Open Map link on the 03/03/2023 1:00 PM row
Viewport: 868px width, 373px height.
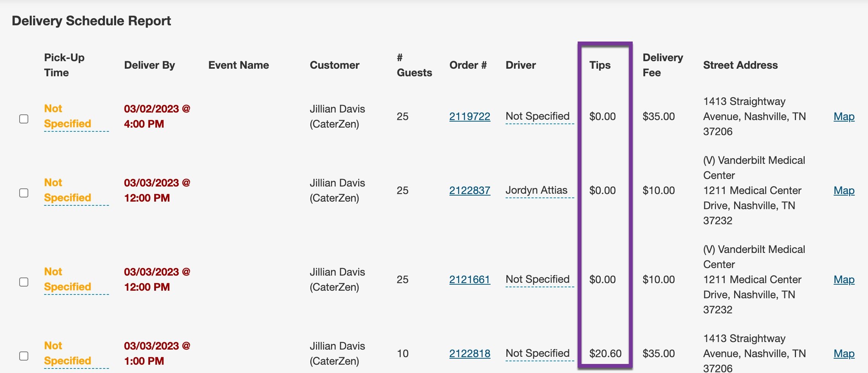coord(844,354)
